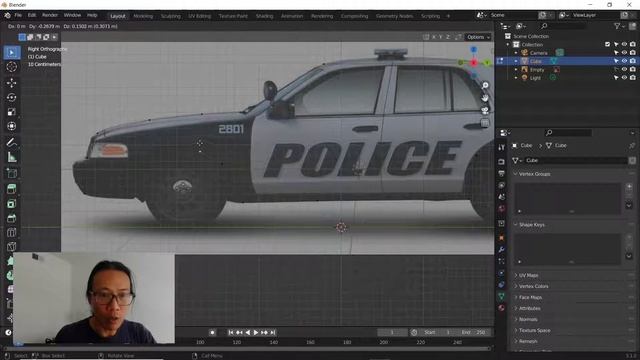Image resolution: width=640 pixels, height=360 pixels.
Task: Hide the Light object with its eye icon
Action: click(624, 78)
